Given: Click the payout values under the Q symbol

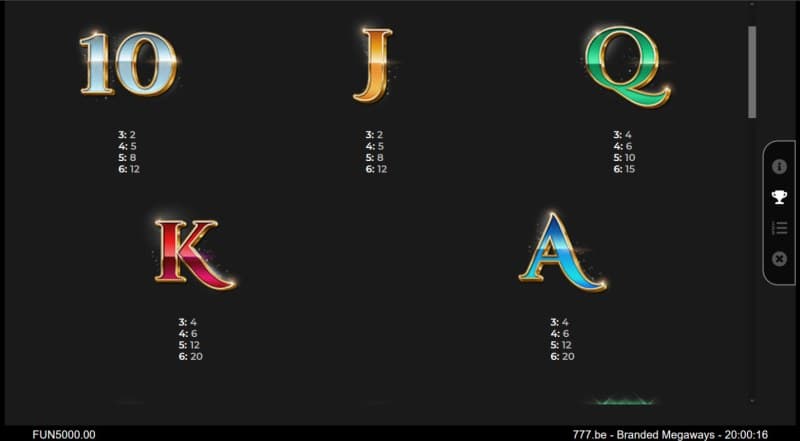Looking at the screenshot, I should 623,152.
